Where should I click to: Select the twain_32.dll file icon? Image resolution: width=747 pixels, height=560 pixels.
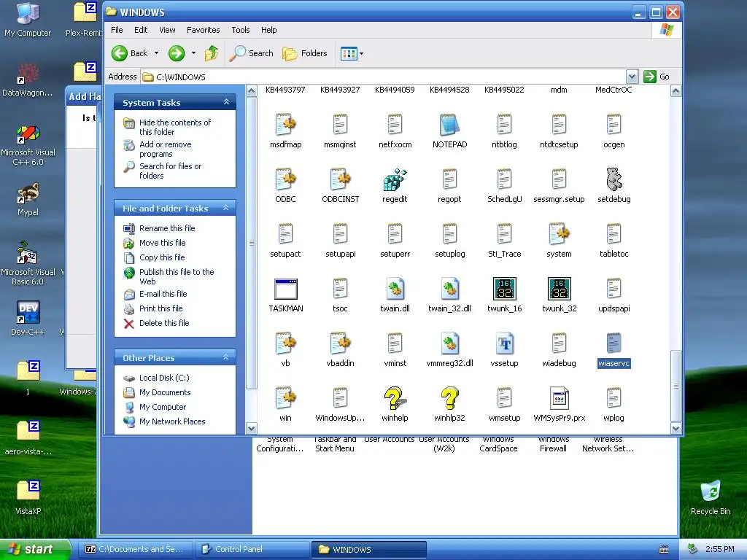pyautogui.click(x=449, y=289)
